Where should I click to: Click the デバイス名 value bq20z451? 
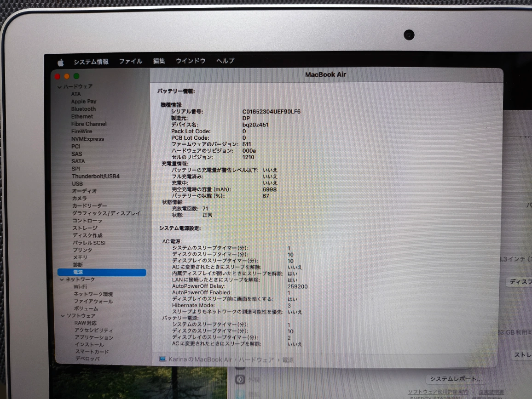click(x=255, y=125)
